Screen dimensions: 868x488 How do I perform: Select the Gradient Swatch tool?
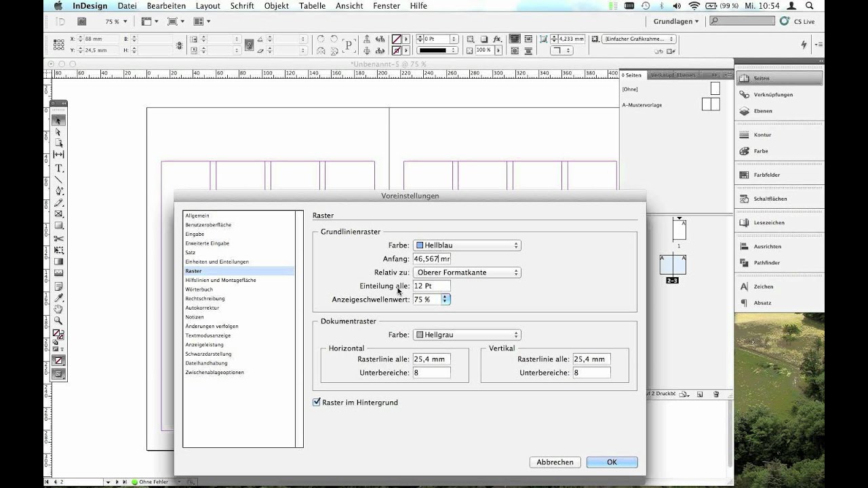(59, 262)
